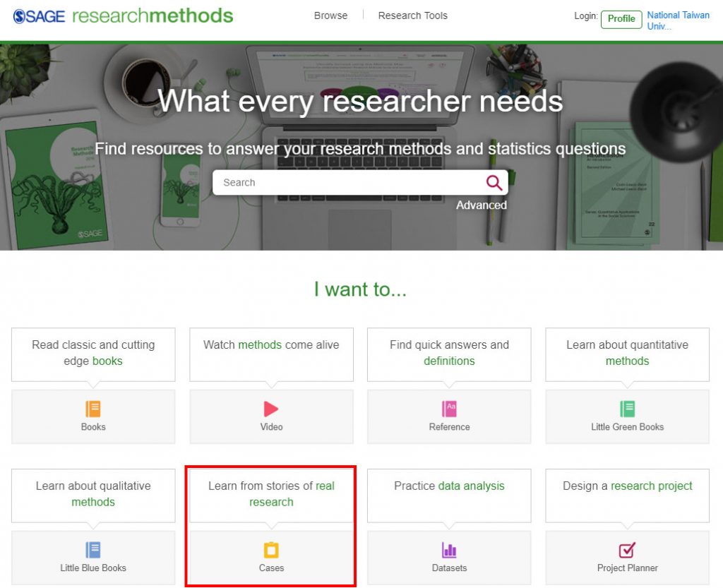The width and height of the screenshot is (723, 588).
Task: Click the Little Green Books label
Action: 627,427
